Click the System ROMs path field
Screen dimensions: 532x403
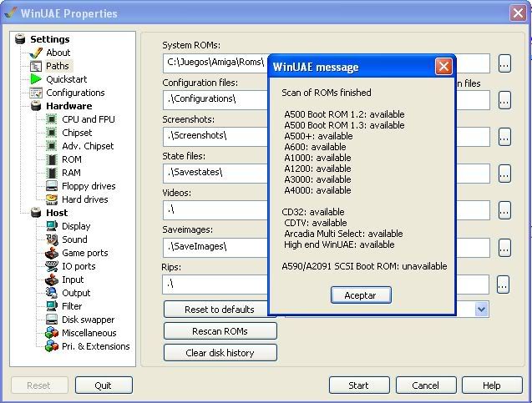coord(215,63)
